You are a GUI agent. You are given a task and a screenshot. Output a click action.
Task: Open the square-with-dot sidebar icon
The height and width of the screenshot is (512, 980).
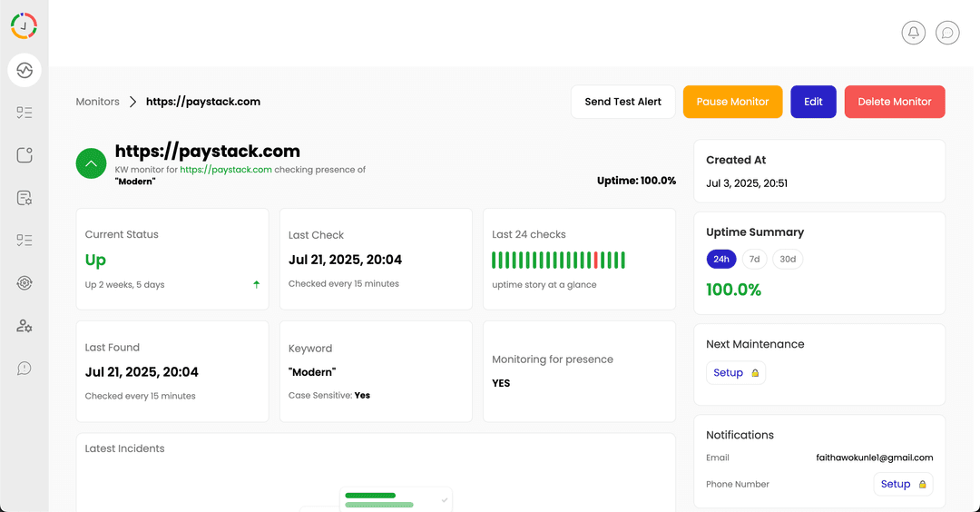(24, 155)
